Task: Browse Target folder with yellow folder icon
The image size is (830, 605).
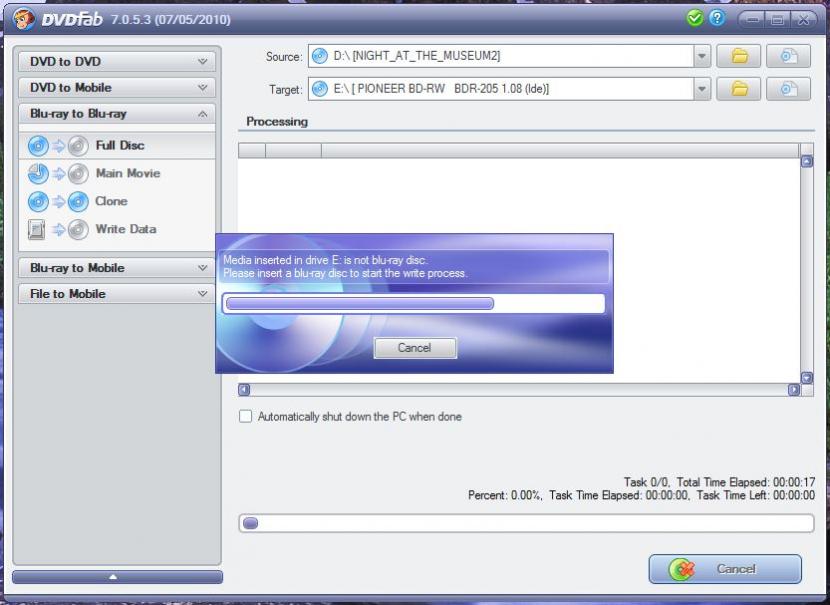Action: click(x=738, y=89)
